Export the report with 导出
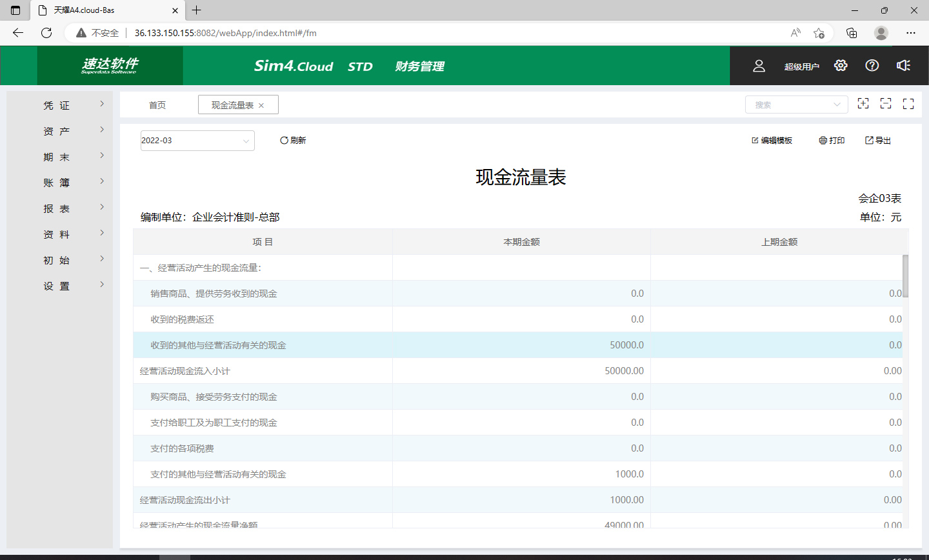This screenshot has height=560, width=929. coord(878,141)
